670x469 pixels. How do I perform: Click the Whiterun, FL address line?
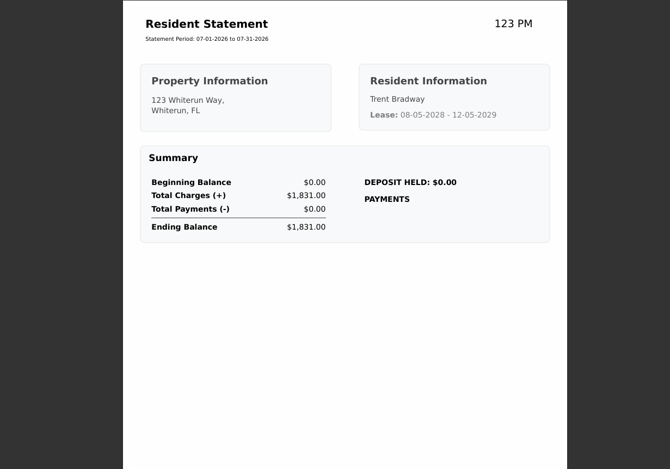click(175, 111)
